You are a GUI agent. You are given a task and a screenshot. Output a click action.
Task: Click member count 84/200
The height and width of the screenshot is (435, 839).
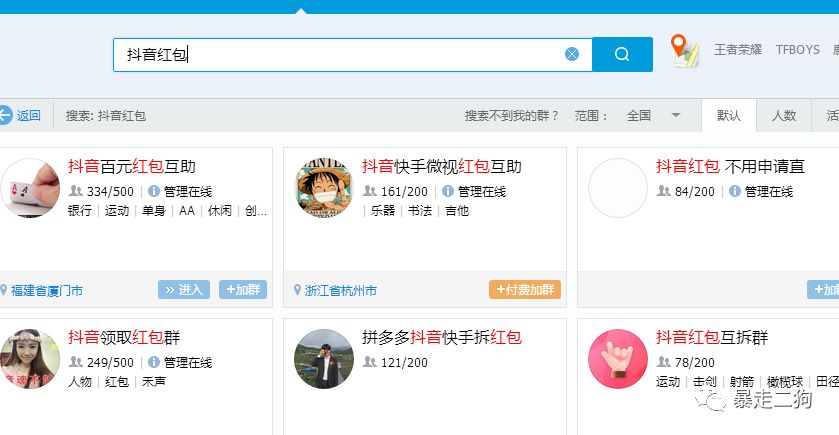point(695,192)
